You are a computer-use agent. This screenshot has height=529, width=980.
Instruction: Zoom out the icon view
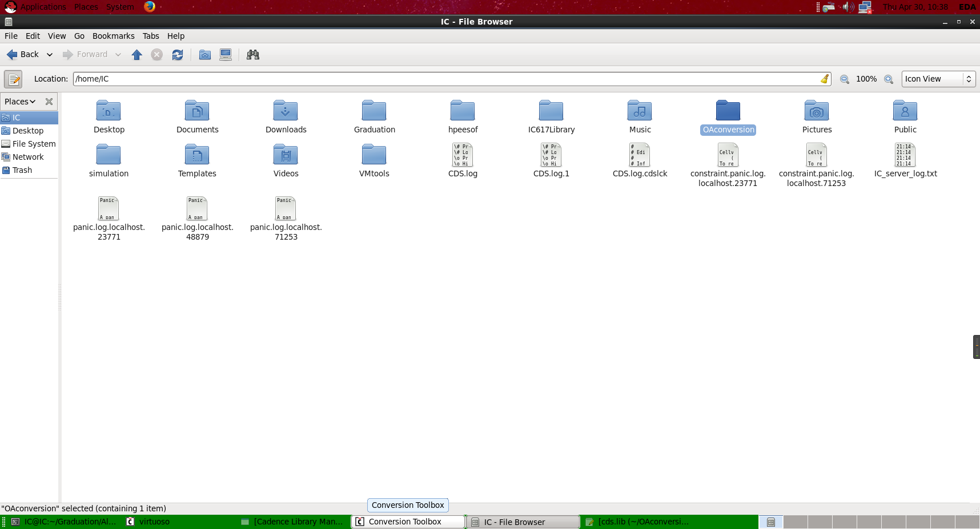pyautogui.click(x=844, y=79)
